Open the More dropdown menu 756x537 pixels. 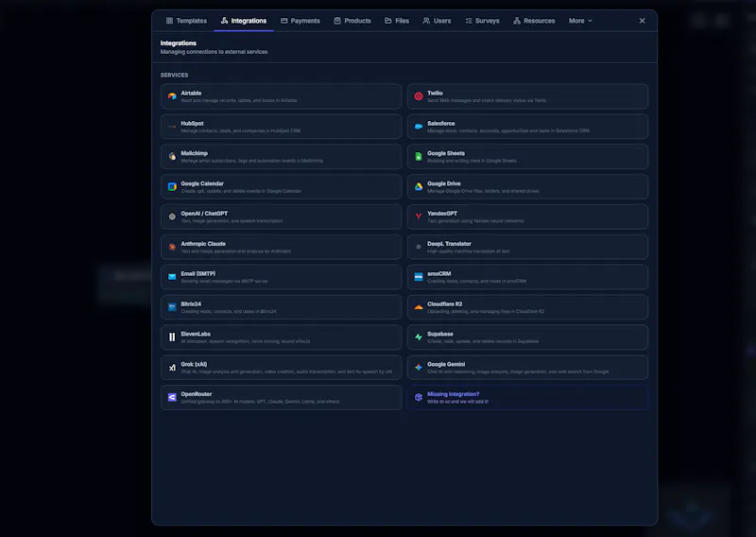click(580, 21)
